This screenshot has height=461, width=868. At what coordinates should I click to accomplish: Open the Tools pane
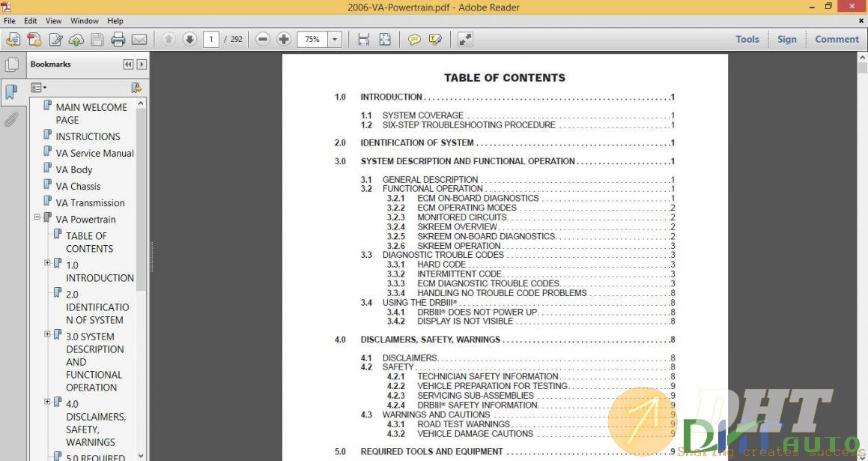pyautogui.click(x=747, y=39)
